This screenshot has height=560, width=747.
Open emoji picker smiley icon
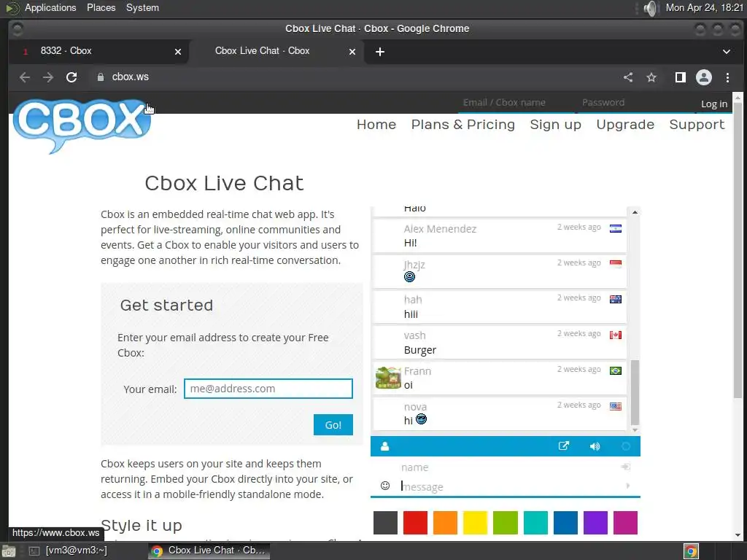tap(385, 486)
